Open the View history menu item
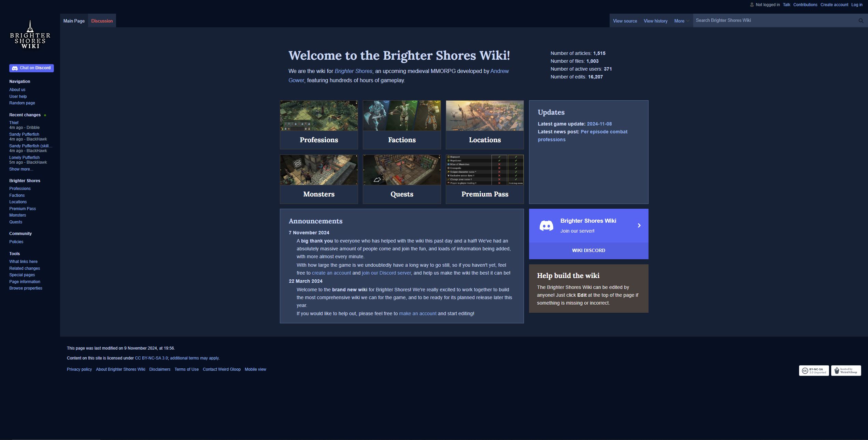Image resolution: width=868 pixels, height=440 pixels. pyautogui.click(x=655, y=21)
